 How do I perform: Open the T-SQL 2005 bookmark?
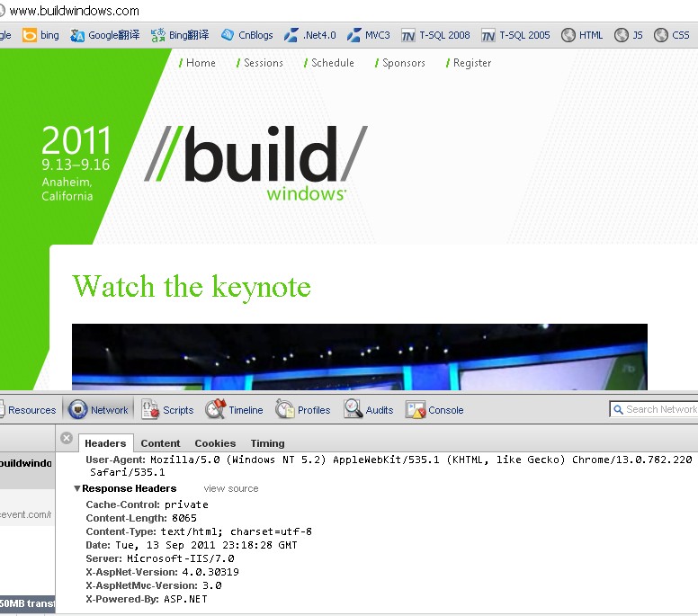[x=515, y=35]
